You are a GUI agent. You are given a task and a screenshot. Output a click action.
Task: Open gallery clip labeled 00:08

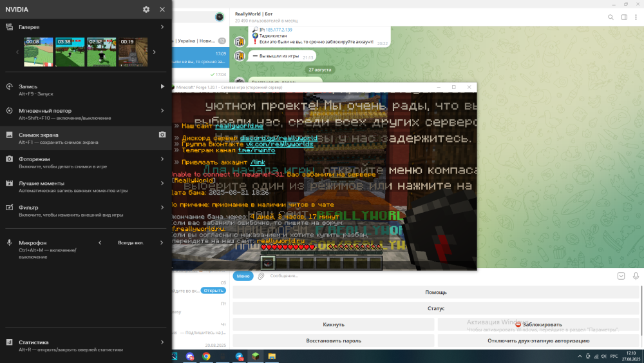pyautogui.click(x=38, y=52)
